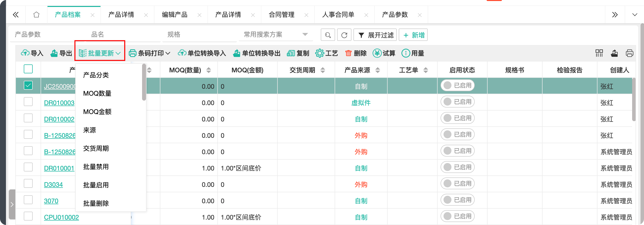Click the printer icon at toolbar right
644x225 pixels.
click(629, 53)
